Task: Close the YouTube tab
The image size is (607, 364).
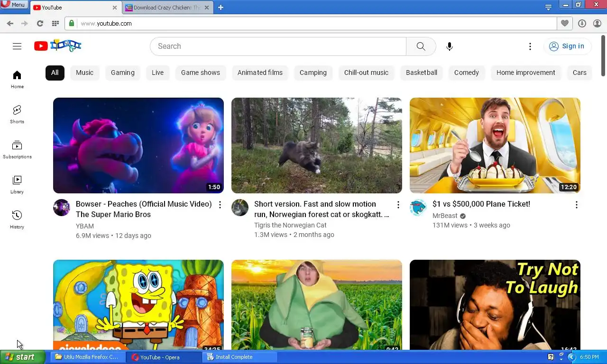Action: point(115,8)
